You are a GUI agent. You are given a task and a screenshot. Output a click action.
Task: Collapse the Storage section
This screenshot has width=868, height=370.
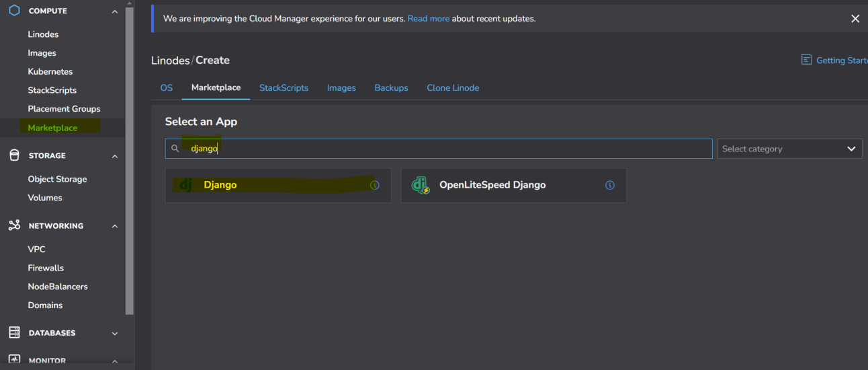(x=115, y=156)
